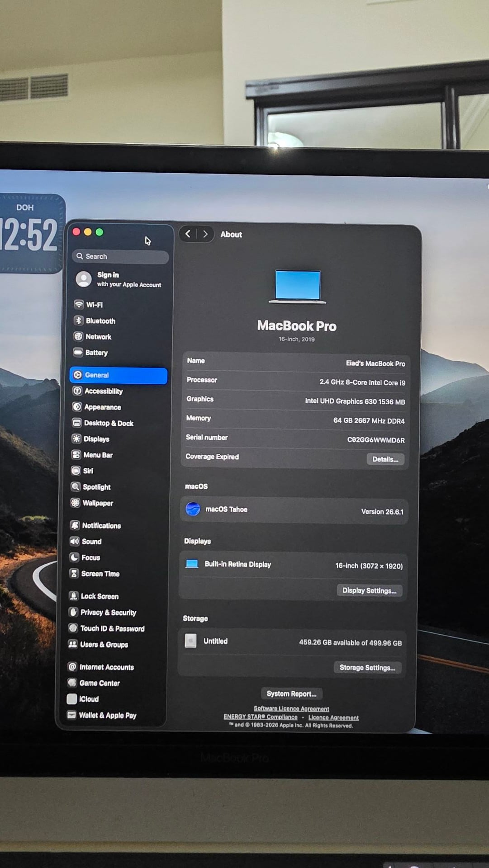Open Screen Time hourglass icon
The height and width of the screenshot is (868, 489).
[x=74, y=573]
